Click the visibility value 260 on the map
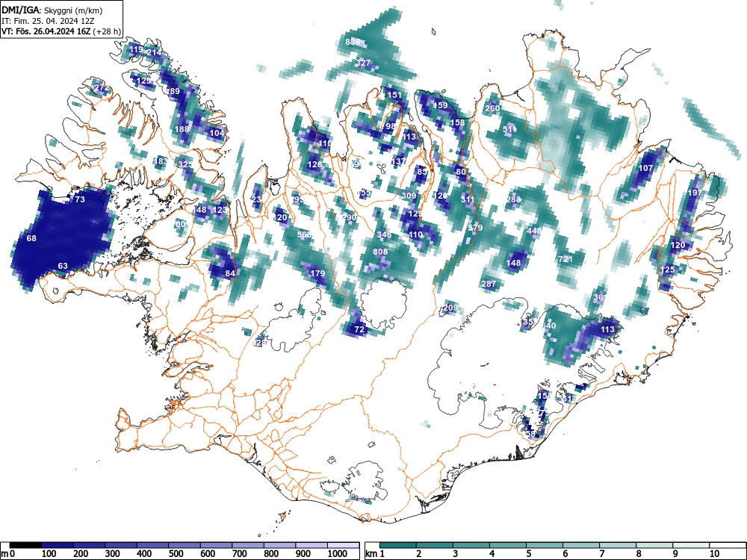Viewport: 747px width, 560px height. pyautogui.click(x=492, y=108)
